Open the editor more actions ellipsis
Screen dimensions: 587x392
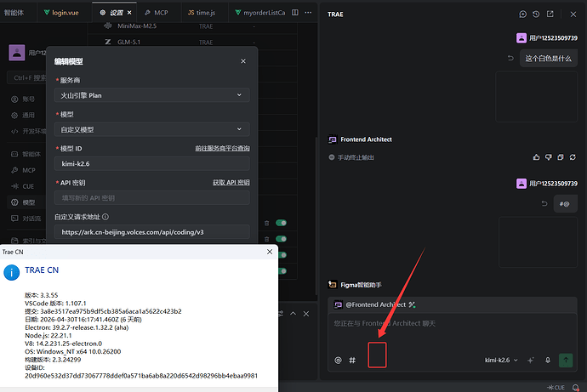308,13
